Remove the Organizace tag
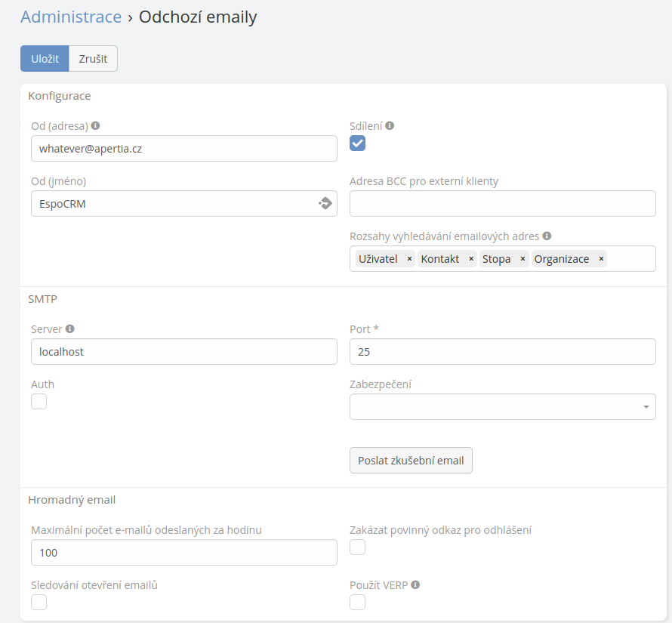 click(601, 259)
